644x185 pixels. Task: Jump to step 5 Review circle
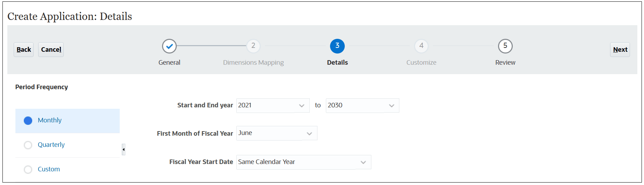click(505, 46)
